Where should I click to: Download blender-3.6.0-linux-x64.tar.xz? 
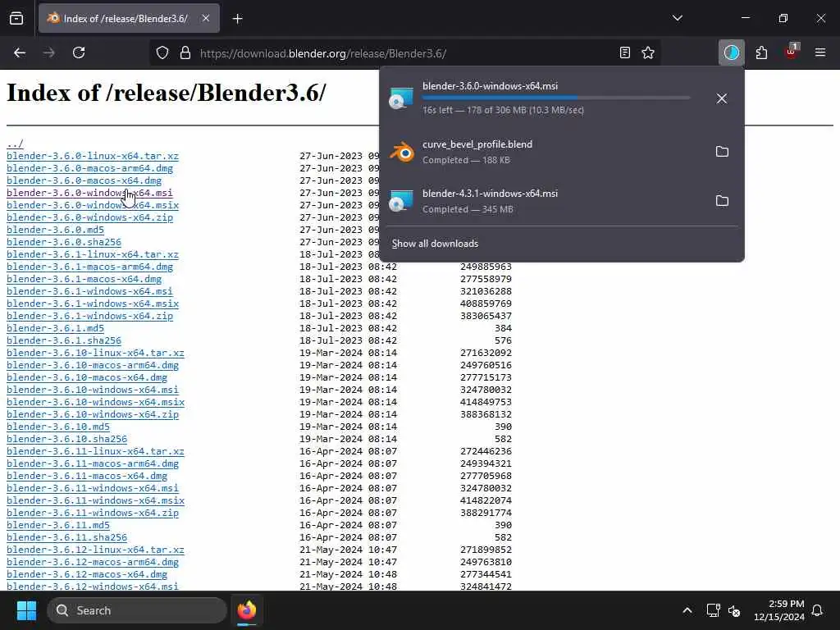(x=93, y=156)
